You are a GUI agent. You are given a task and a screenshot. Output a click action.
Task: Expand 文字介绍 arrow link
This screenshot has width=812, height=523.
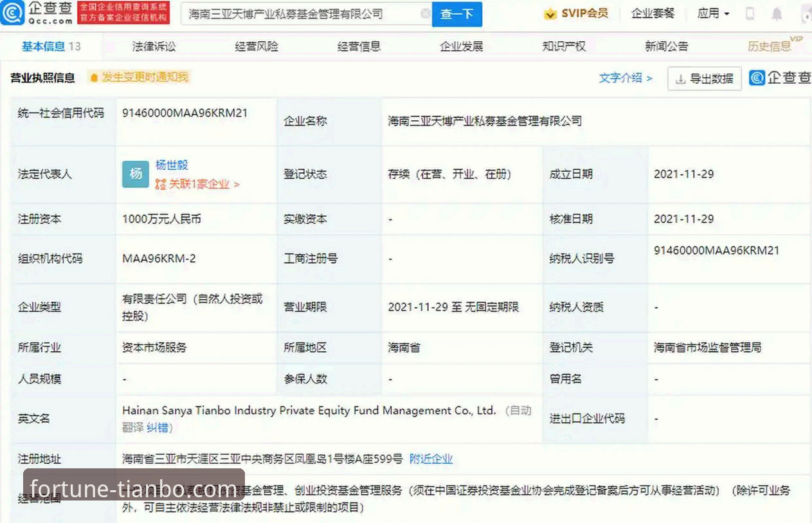626,78
